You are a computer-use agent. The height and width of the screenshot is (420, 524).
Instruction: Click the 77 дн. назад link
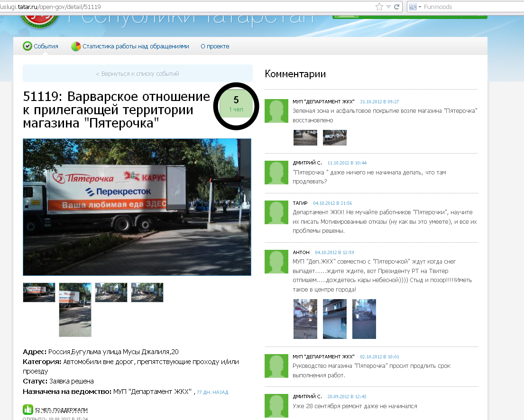pos(212,392)
